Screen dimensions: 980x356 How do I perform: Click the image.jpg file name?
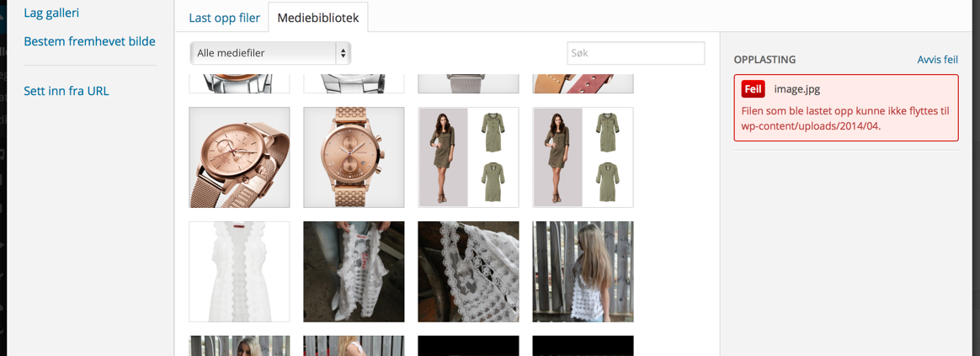796,89
